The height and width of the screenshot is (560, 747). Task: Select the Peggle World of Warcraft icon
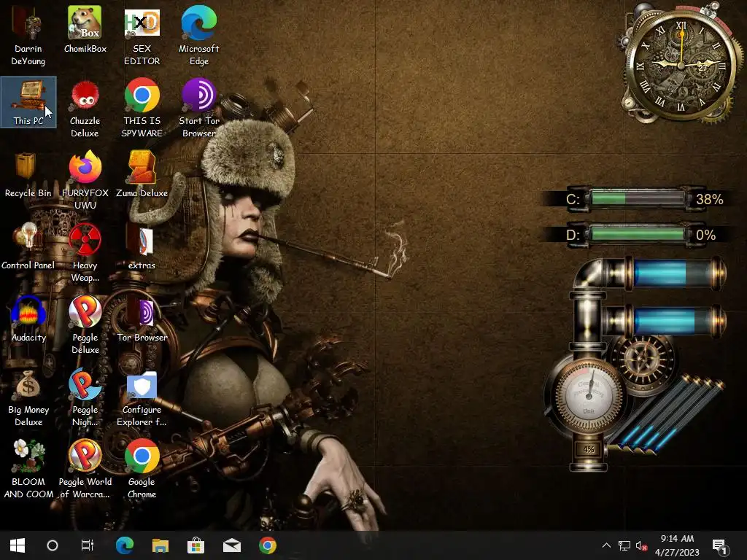[x=85, y=470]
